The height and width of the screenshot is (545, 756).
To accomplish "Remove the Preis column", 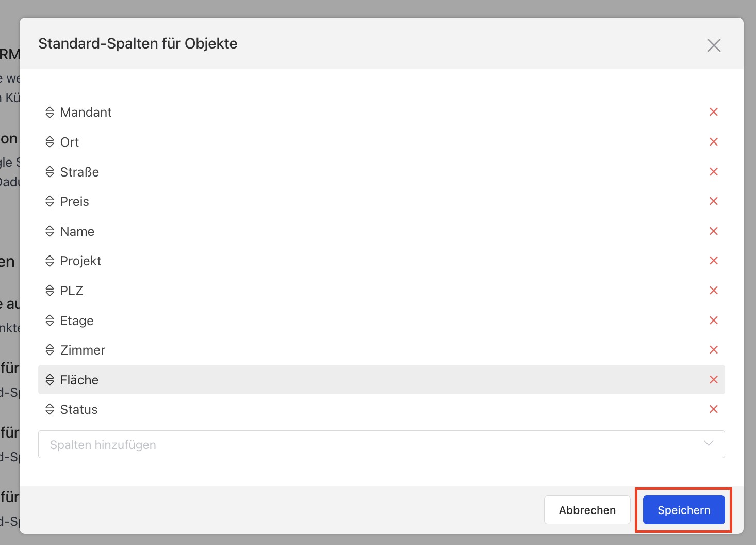I will pyautogui.click(x=714, y=201).
